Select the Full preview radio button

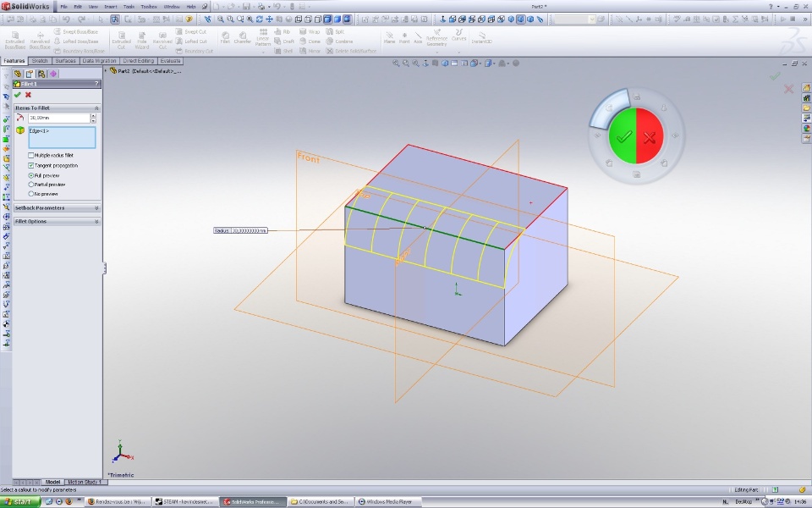tap(30, 176)
